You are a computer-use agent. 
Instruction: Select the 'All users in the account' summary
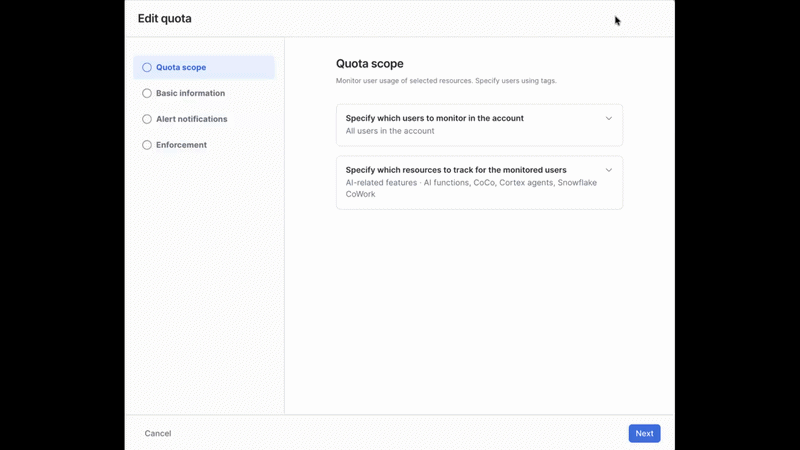click(390, 131)
